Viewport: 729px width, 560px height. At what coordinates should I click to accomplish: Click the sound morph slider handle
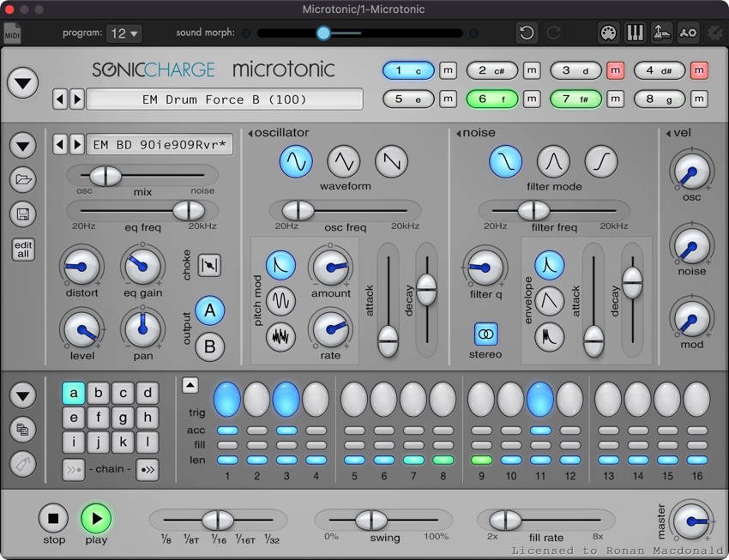click(323, 33)
